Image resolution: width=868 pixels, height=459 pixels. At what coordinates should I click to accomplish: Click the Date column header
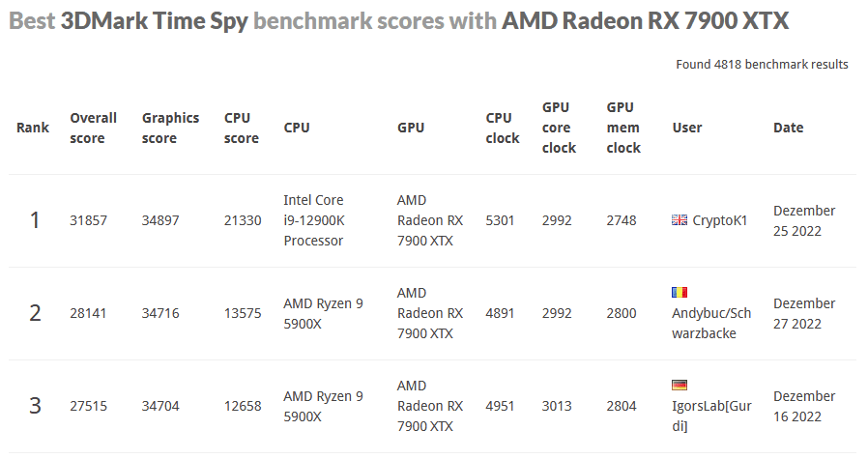[788, 128]
